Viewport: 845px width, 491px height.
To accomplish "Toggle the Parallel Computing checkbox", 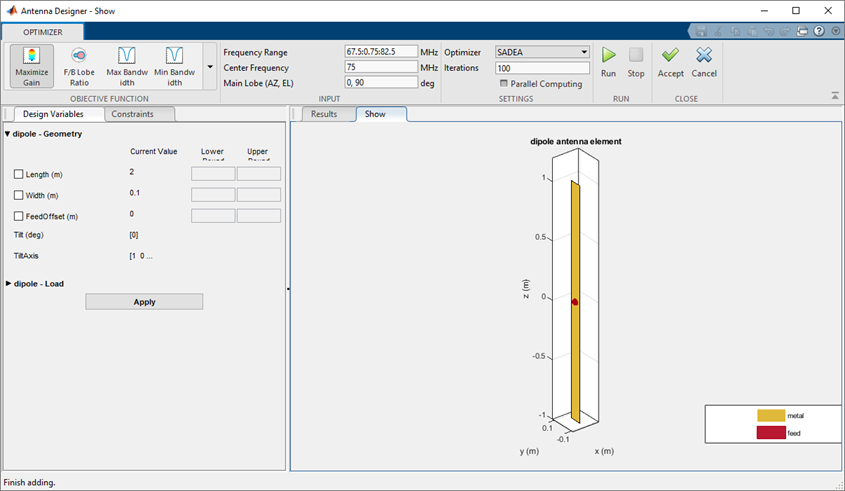I will 504,84.
